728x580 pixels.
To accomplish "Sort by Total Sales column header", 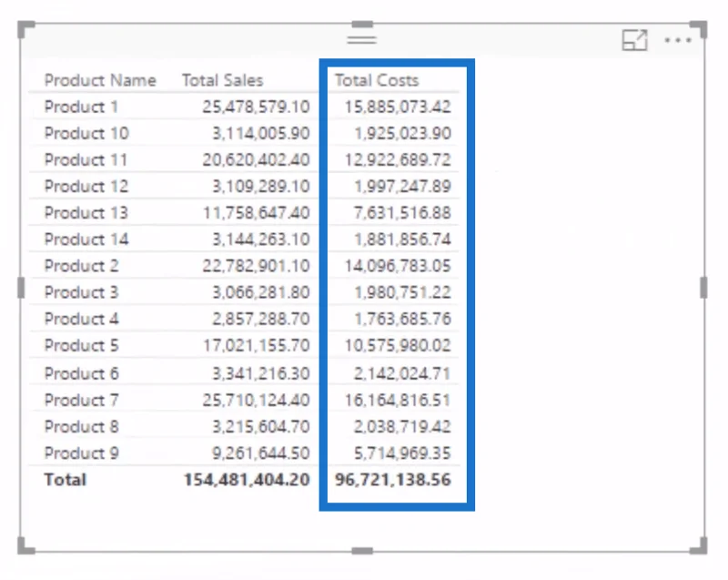I will coord(222,80).
